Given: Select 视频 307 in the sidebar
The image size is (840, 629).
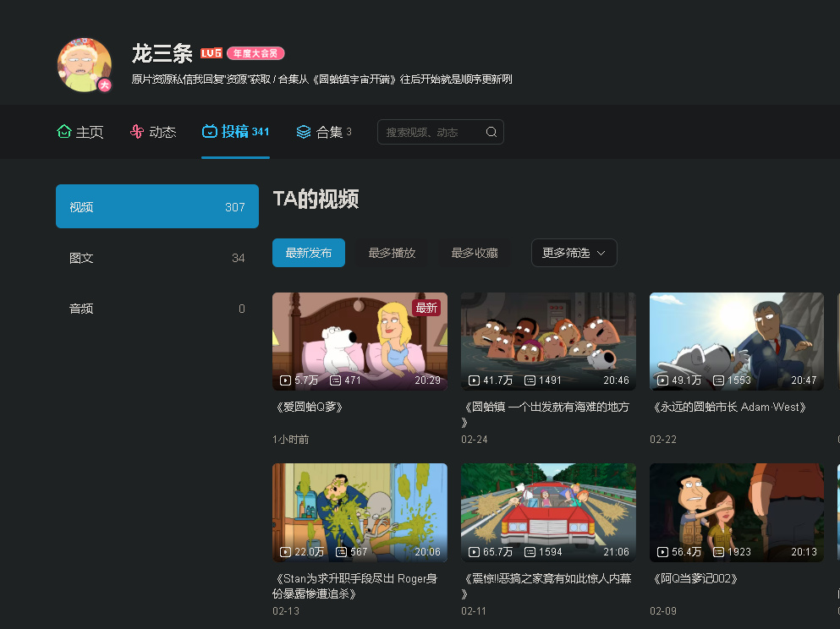Looking at the screenshot, I should (x=157, y=206).
